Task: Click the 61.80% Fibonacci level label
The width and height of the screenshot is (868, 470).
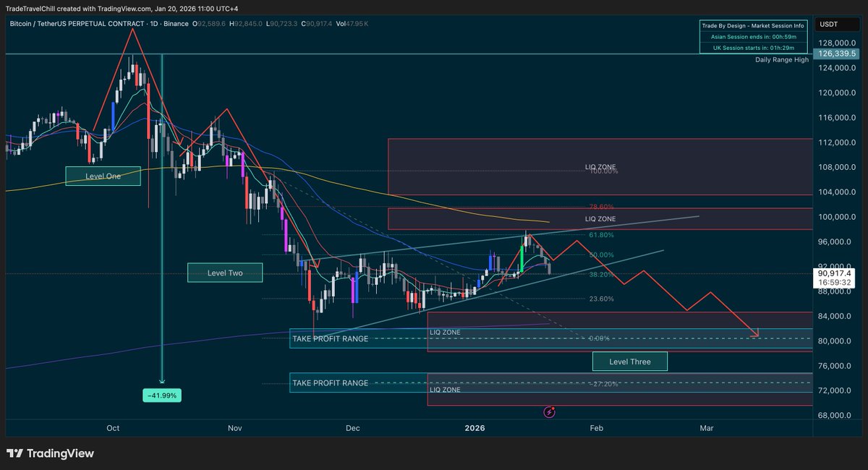Action: point(602,235)
